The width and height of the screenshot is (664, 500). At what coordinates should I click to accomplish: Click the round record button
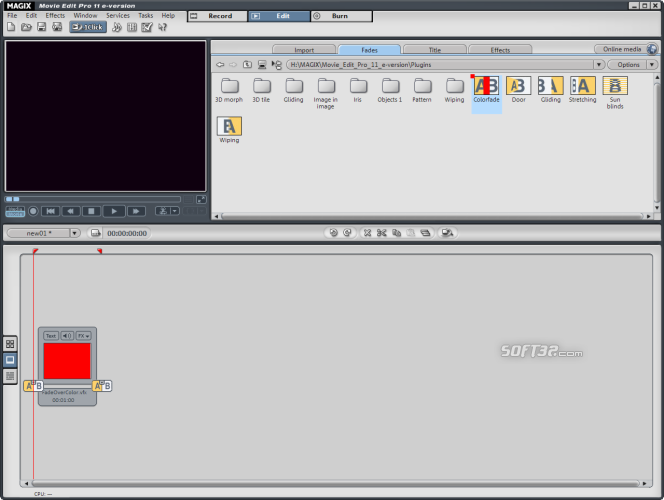pos(33,211)
